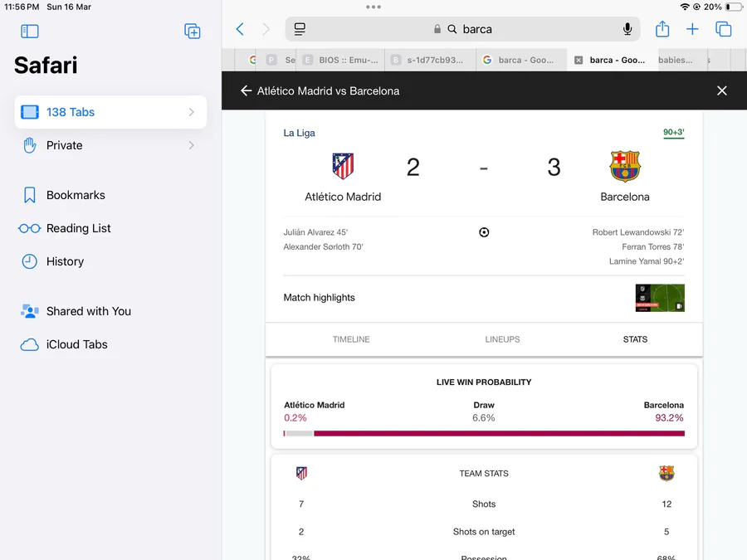Hide the Safari sidebar
The image size is (747, 560).
click(x=30, y=32)
